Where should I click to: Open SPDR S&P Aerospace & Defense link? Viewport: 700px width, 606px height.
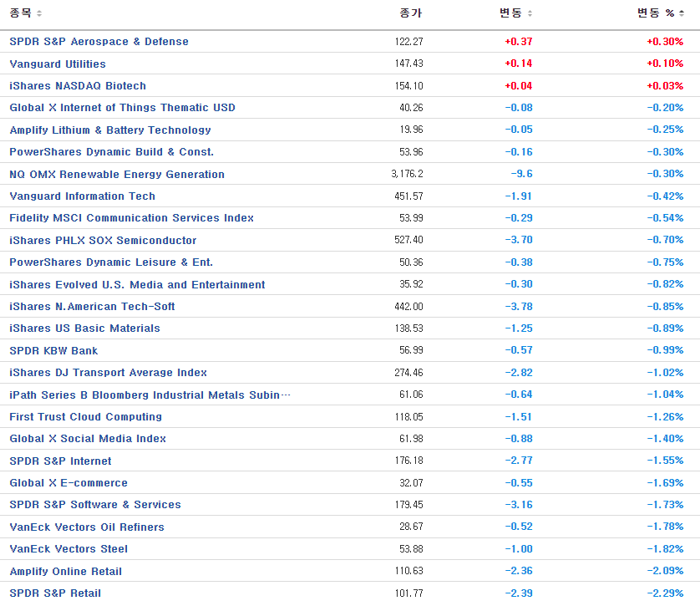click(x=99, y=42)
